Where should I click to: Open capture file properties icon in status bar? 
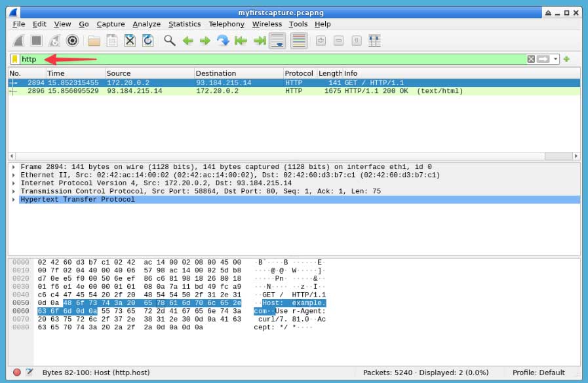[x=29, y=372]
